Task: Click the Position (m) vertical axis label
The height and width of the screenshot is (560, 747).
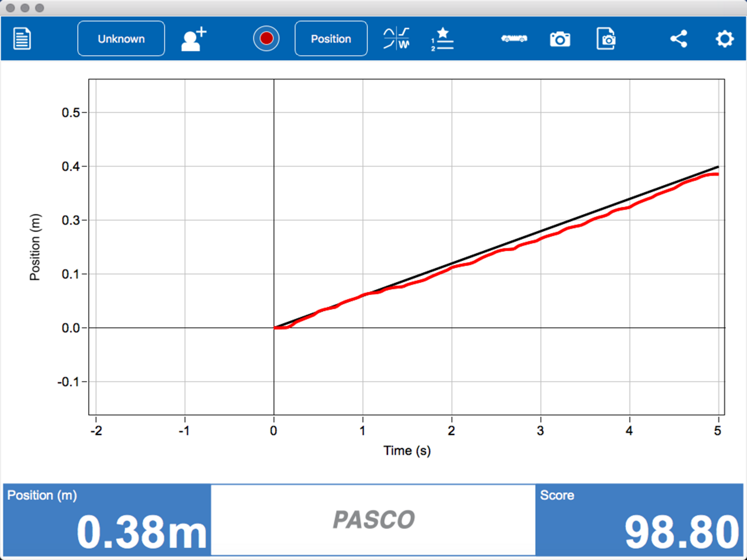Action: point(35,247)
